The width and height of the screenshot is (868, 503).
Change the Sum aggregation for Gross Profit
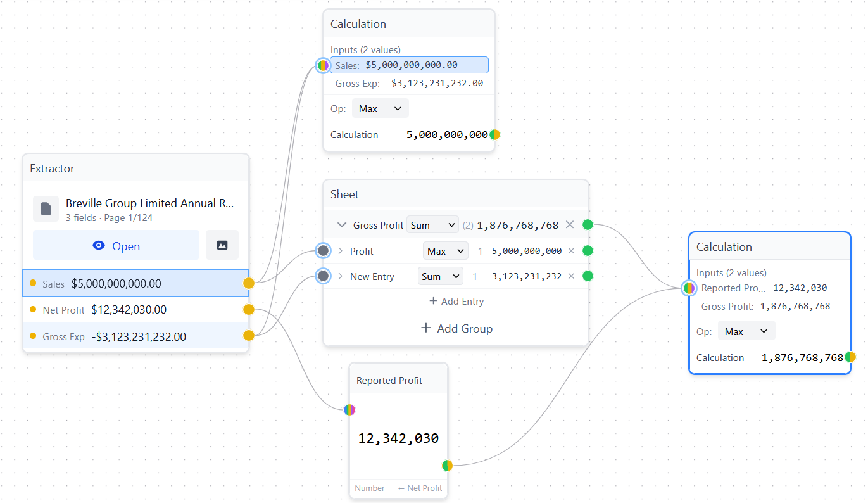[x=432, y=224]
